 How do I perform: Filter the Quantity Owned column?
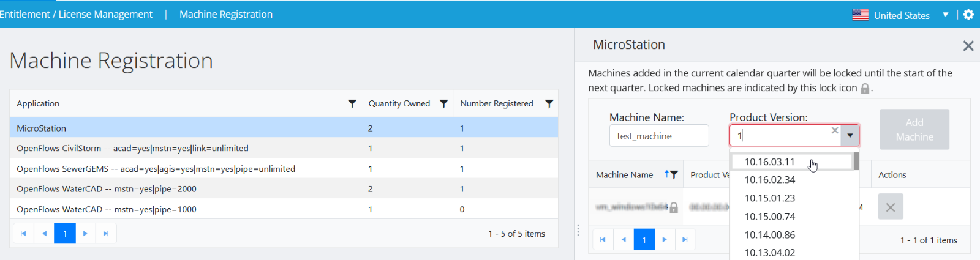tap(444, 103)
